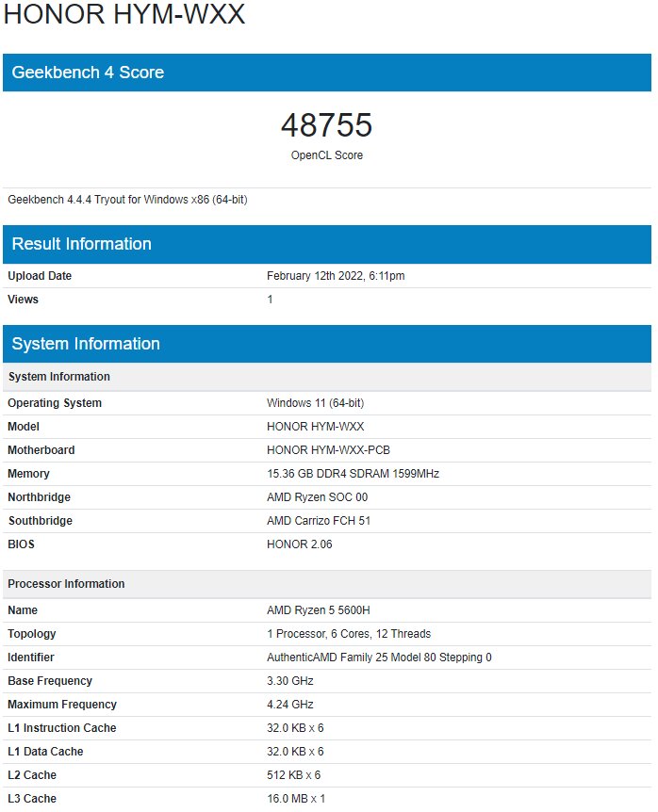Click the OpenCL Score label
Image resolution: width=658 pixels, height=812 pixels.
click(326, 155)
